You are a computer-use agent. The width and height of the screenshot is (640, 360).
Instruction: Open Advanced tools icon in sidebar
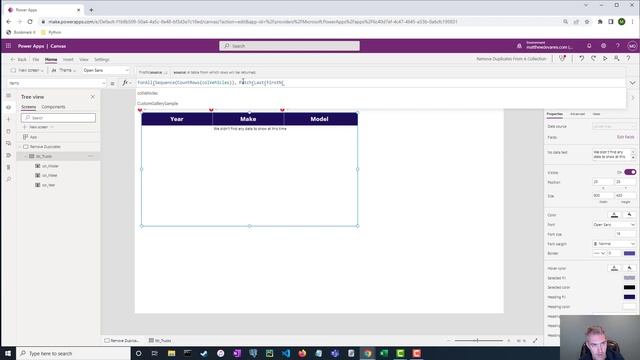9,167
